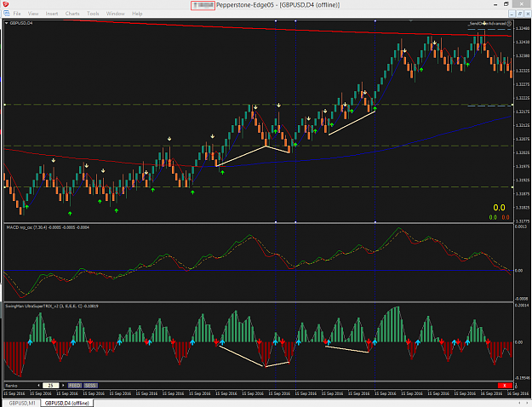532x407 pixels.
Task: Click the _SendOrderAdvanced expert advisor smiley icon
Action: (509, 24)
